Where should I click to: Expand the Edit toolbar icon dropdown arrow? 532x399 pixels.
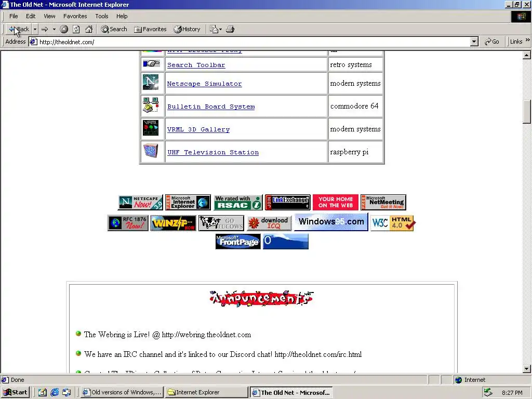click(220, 29)
